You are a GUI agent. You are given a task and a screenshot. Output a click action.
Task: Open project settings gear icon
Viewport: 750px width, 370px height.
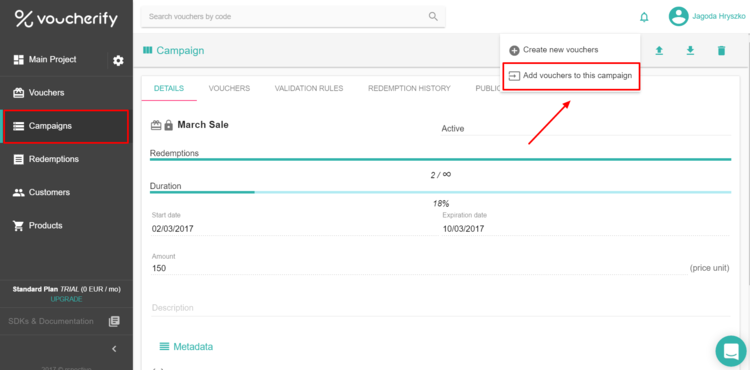pos(118,61)
